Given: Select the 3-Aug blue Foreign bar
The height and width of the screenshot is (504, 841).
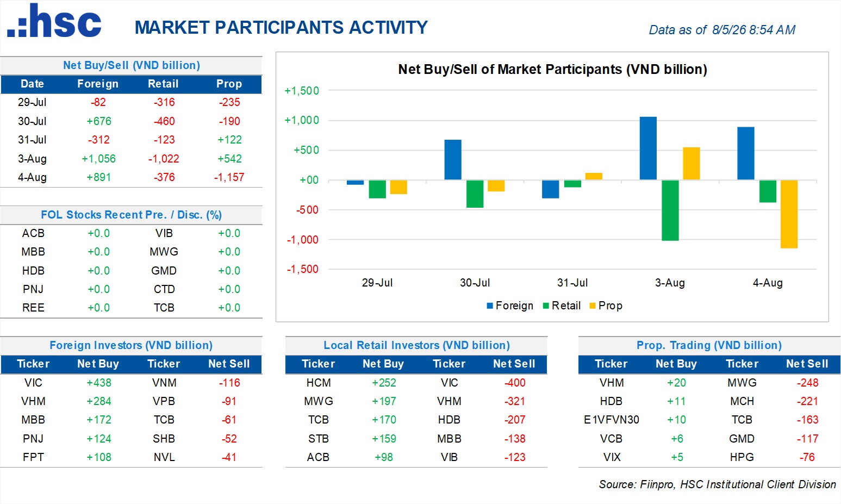Looking at the screenshot, I should click(648, 148).
